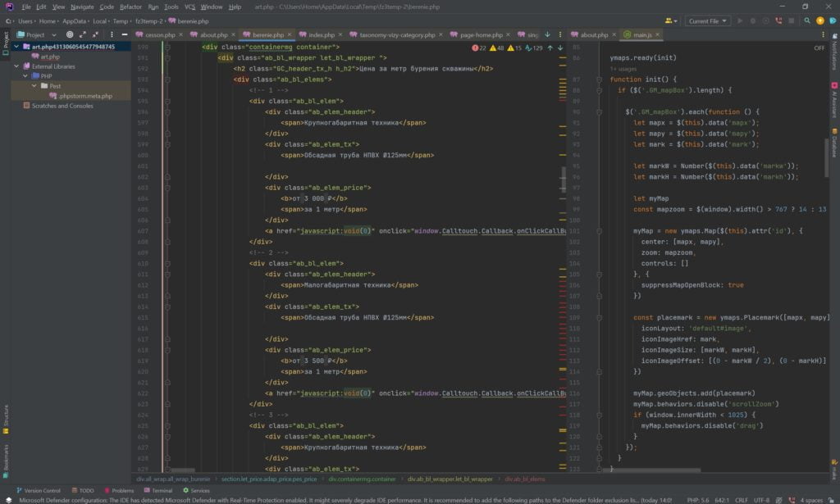Image resolution: width=840 pixels, height=504 pixels.
Task: Toggle the OFF inspection indicator in main.js
Action: pos(819,48)
